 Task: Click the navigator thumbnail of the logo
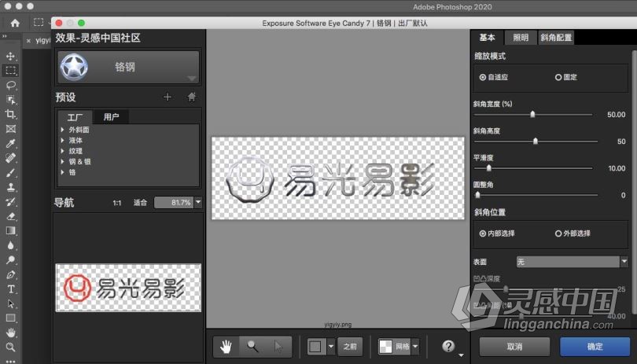[128, 288]
